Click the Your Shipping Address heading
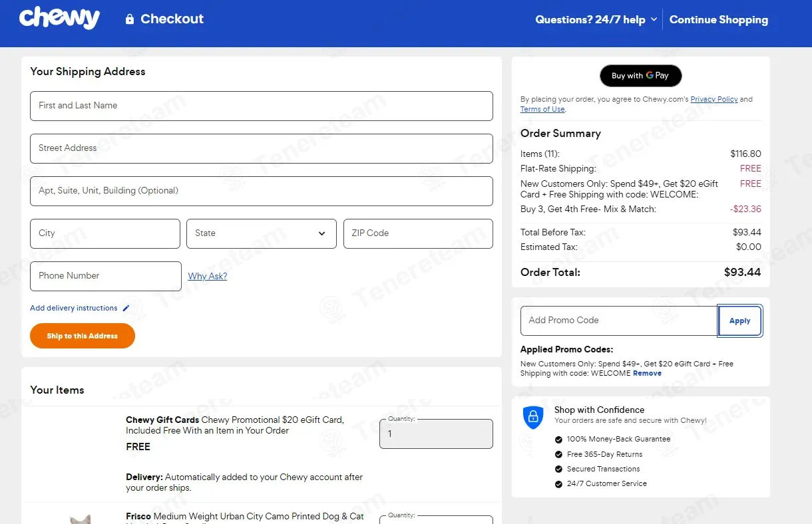This screenshot has width=812, height=524. (88, 71)
